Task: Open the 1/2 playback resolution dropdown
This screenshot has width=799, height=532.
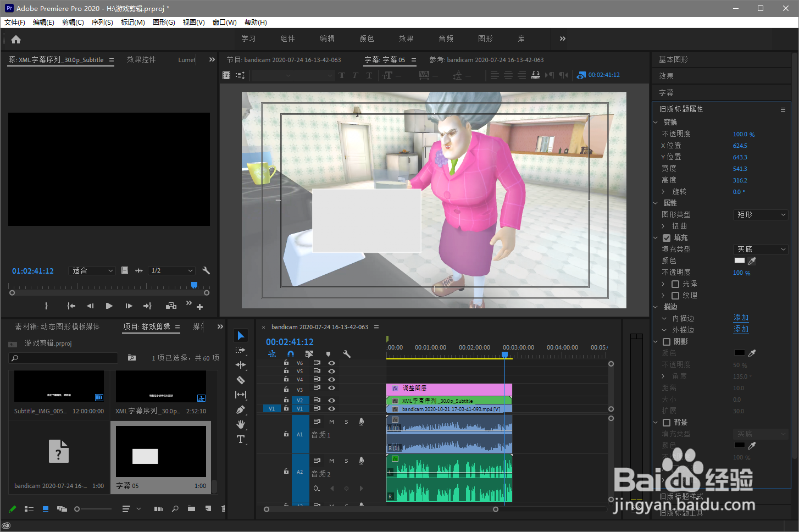Action: pos(172,270)
